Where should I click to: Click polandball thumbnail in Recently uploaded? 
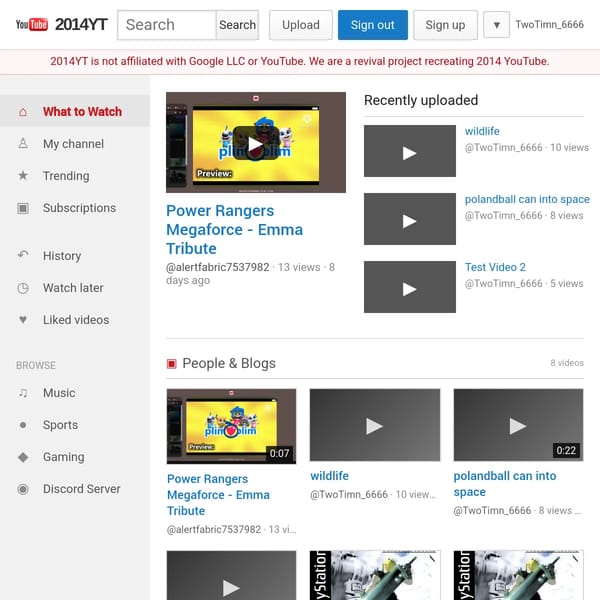tap(410, 219)
